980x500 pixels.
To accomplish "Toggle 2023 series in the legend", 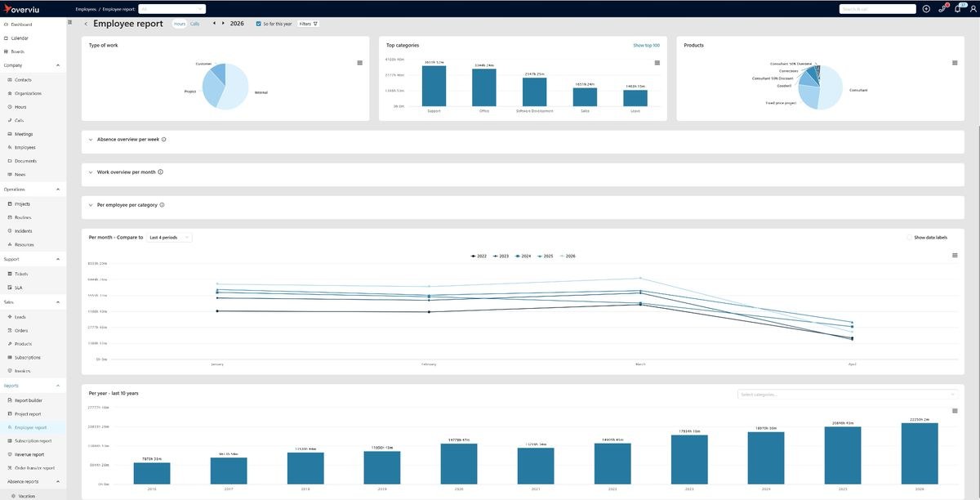I will 501,256.
